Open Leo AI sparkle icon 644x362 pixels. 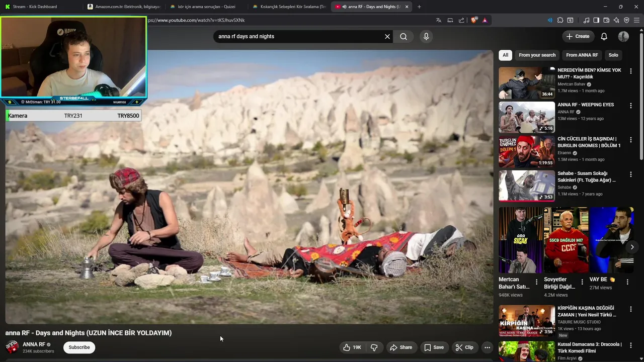pyautogui.click(x=616, y=20)
